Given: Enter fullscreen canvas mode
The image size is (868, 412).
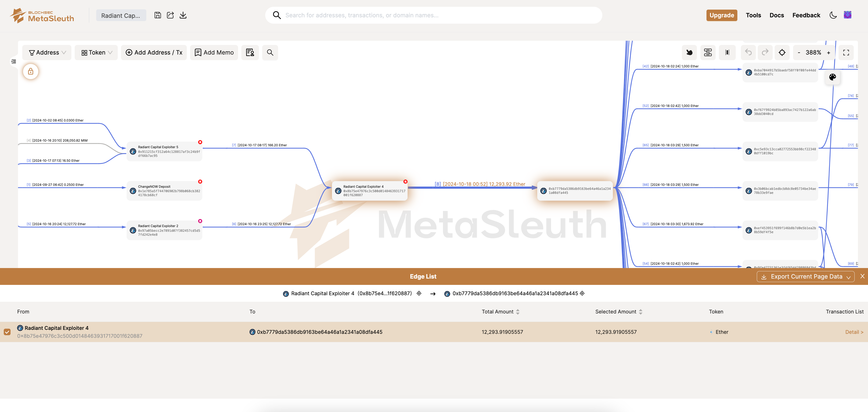Looking at the screenshot, I should [846, 52].
